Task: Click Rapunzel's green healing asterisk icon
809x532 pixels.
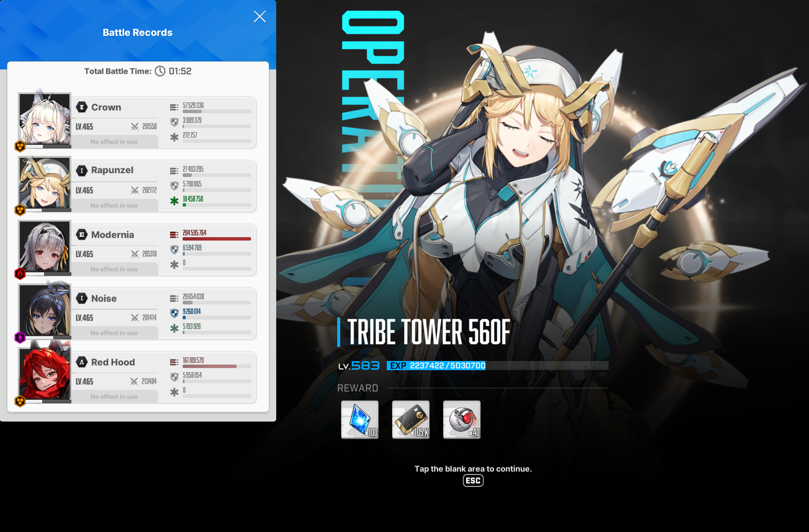Action: [174, 201]
